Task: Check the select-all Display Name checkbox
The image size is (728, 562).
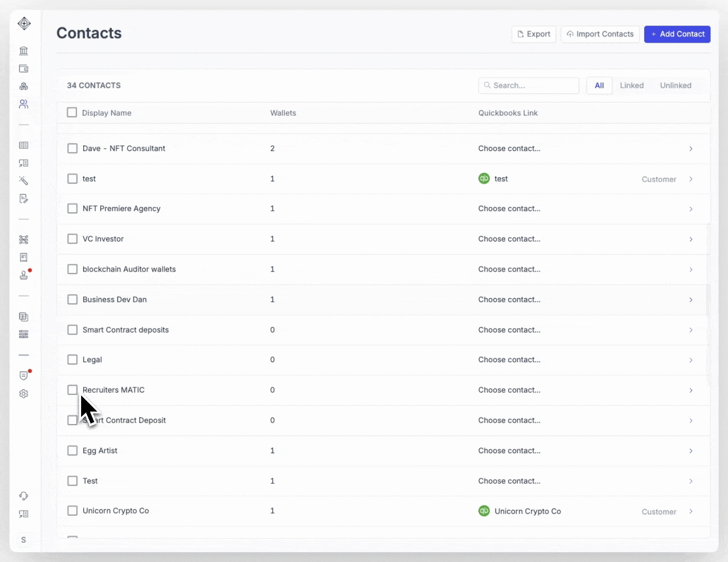Action: [72, 112]
